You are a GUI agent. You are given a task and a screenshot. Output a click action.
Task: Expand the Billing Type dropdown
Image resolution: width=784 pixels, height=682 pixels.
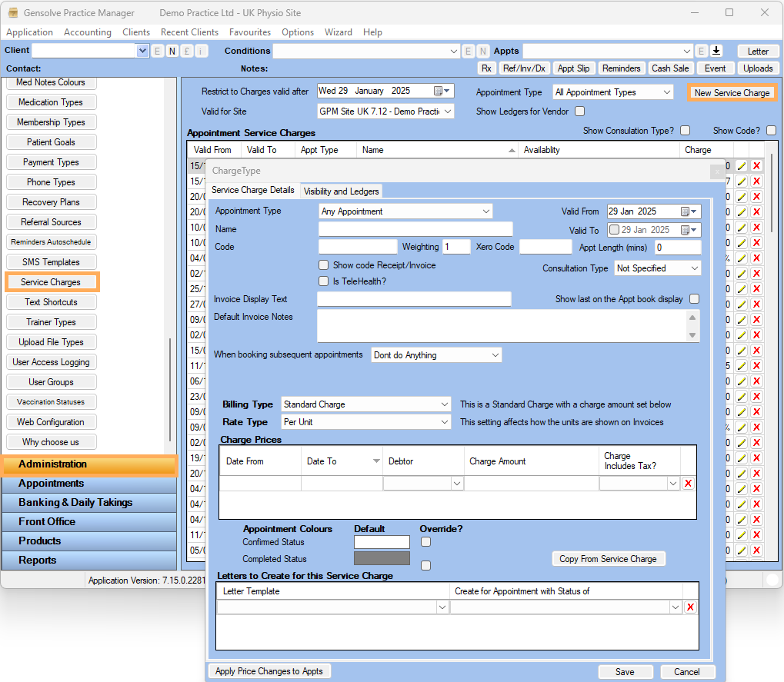[x=445, y=404]
